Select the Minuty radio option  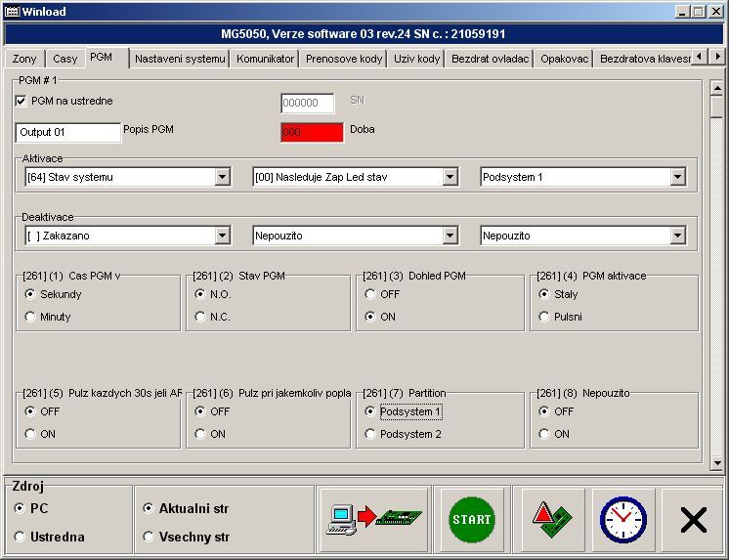[31, 317]
